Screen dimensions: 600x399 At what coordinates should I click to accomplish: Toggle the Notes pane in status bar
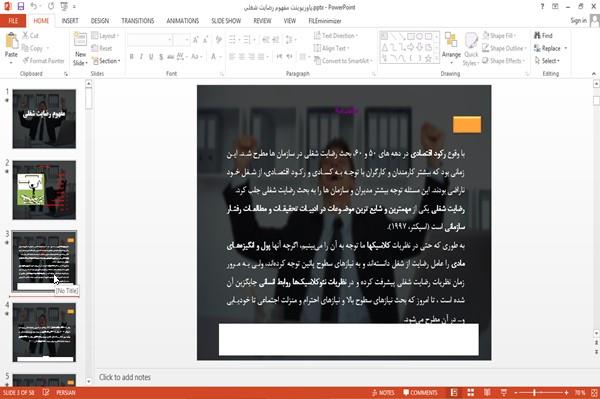(383, 392)
